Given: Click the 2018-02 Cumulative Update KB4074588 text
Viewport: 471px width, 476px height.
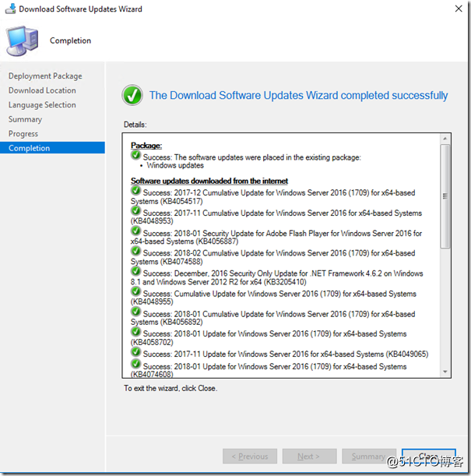Looking at the screenshot, I should click(272, 257).
